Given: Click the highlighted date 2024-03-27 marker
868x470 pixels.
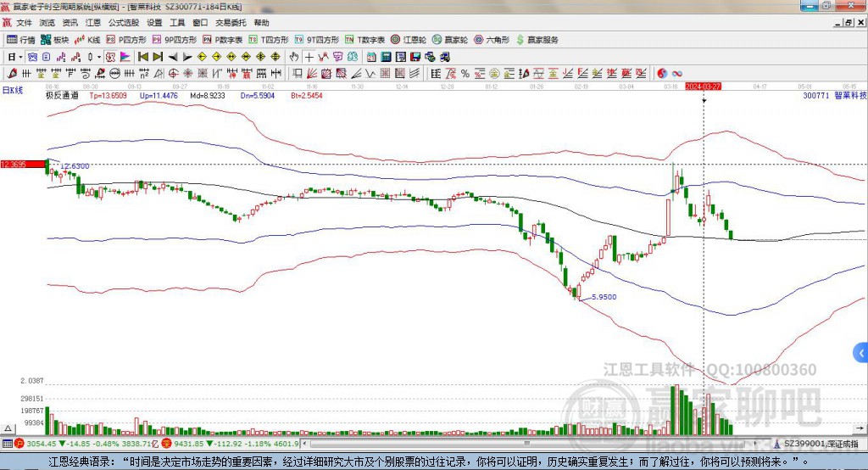Looking at the screenshot, I should 703,87.
